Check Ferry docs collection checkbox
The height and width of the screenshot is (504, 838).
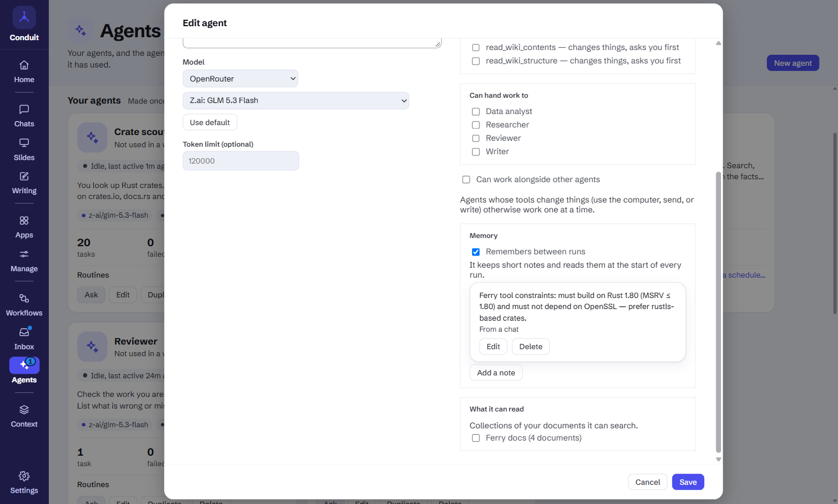click(x=475, y=438)
